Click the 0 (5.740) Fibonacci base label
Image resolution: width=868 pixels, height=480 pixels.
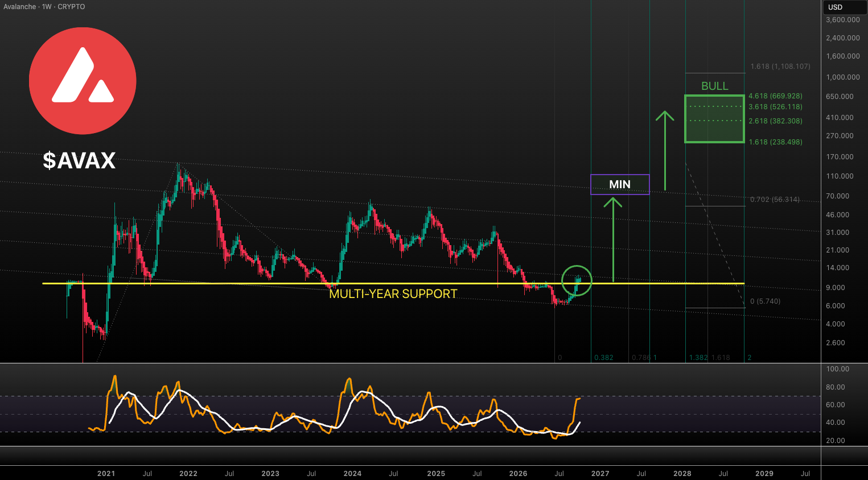point(765,301)
